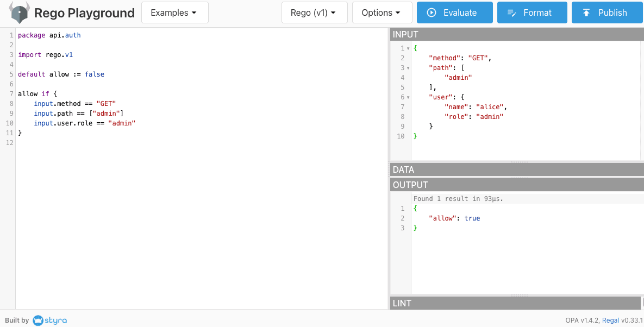Screen dimensions: 644x327
Task: Collapse the "path" array fold arrow
Action: 408,68
